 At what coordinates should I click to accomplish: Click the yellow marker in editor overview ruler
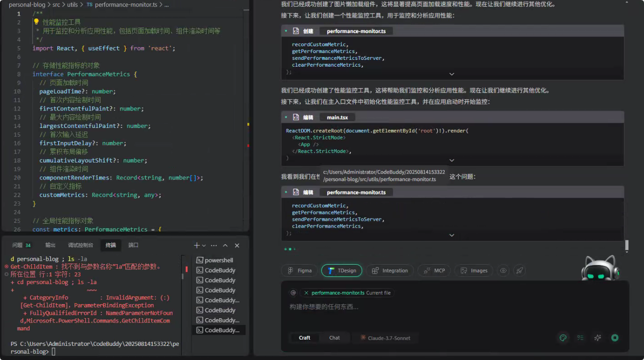tap(248, 125)
